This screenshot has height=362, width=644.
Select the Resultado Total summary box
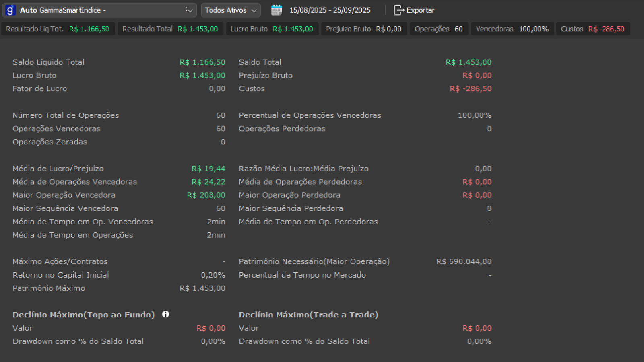[x=170, y=29]
